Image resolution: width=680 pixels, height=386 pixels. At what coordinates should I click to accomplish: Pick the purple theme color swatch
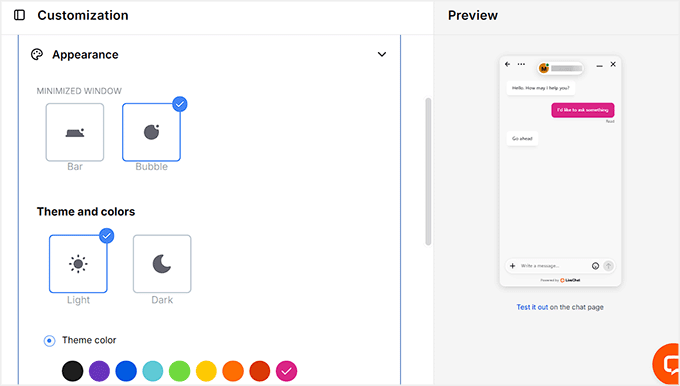[99, 371]
